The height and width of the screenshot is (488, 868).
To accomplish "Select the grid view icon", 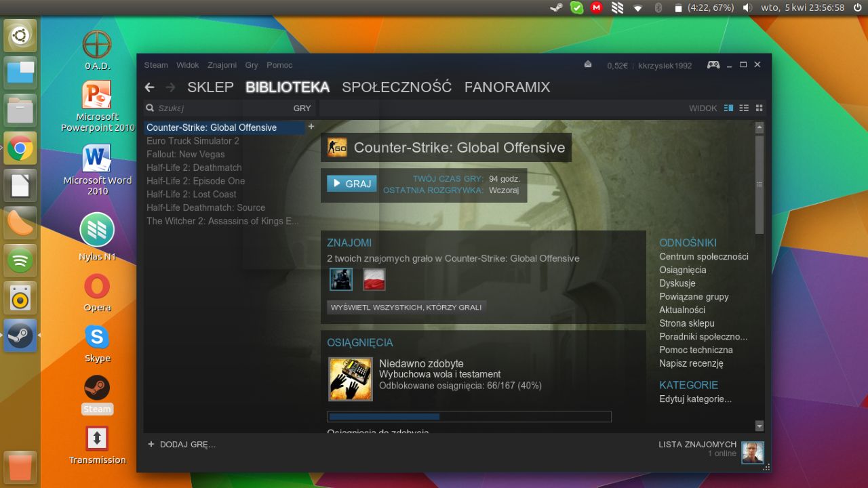I will click(759, 108).
